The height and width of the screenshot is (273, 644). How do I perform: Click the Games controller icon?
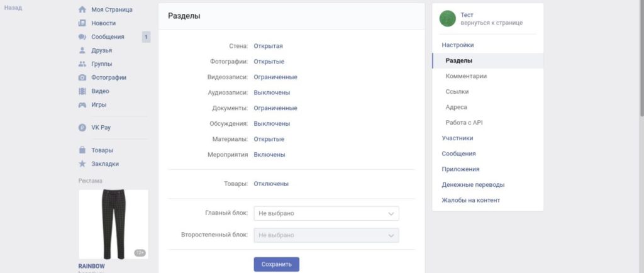coord(82,105)
